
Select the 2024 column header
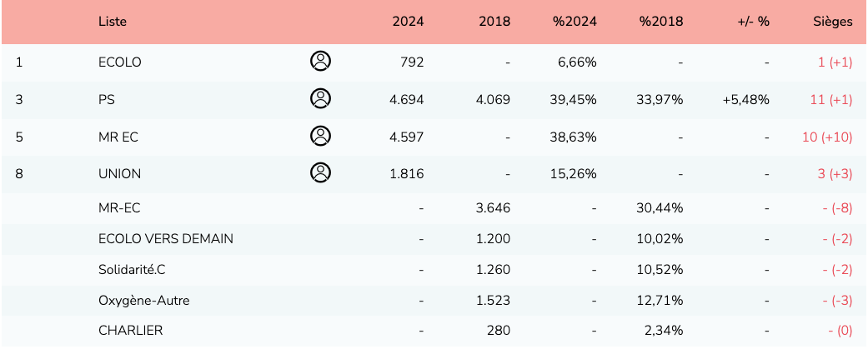tap(408, 22)
